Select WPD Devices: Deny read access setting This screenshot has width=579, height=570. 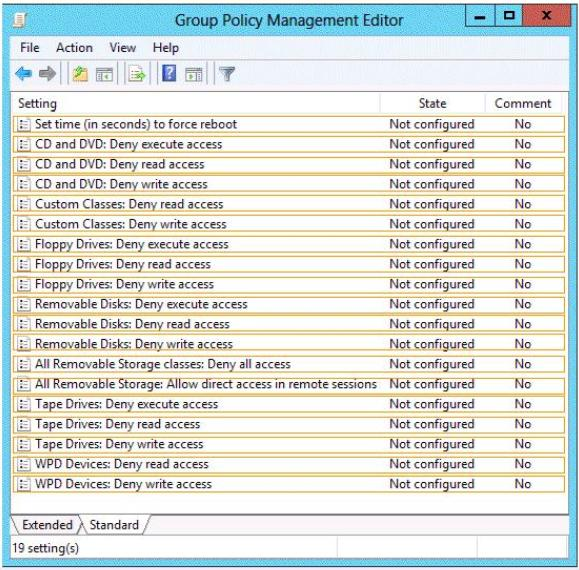point(289,464)
